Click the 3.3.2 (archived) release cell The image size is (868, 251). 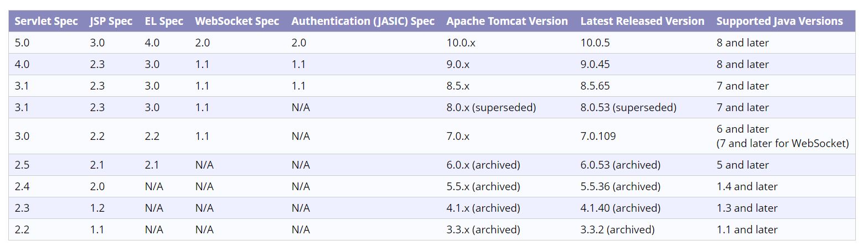pyautogui.click(x=617, y=229)
